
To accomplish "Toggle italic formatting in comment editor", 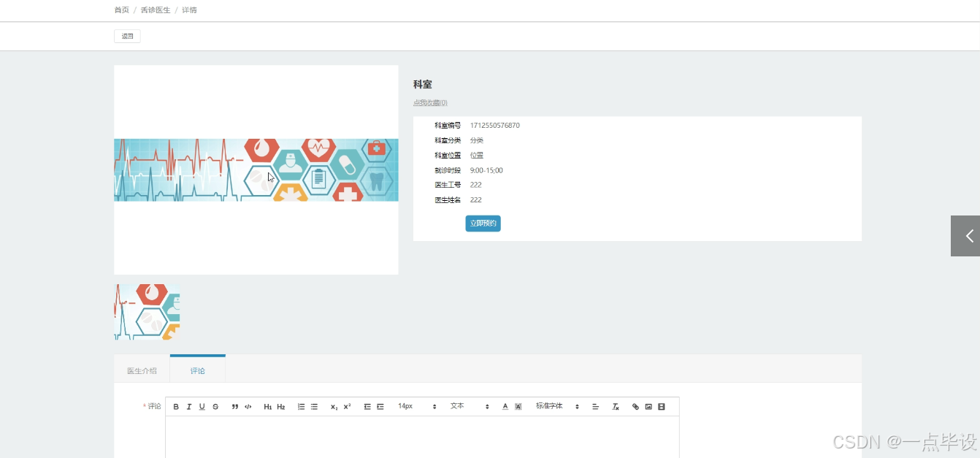I will pyautogui.click(x=189, y=407).
